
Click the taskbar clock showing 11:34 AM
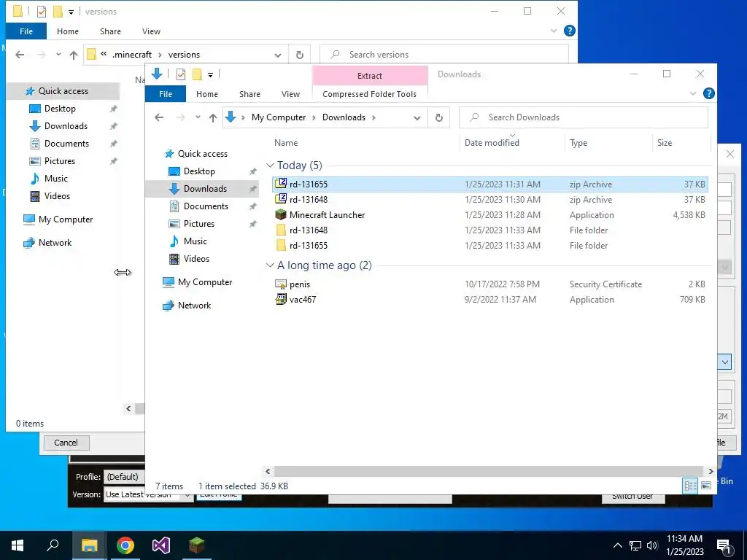tap(684, 545)
